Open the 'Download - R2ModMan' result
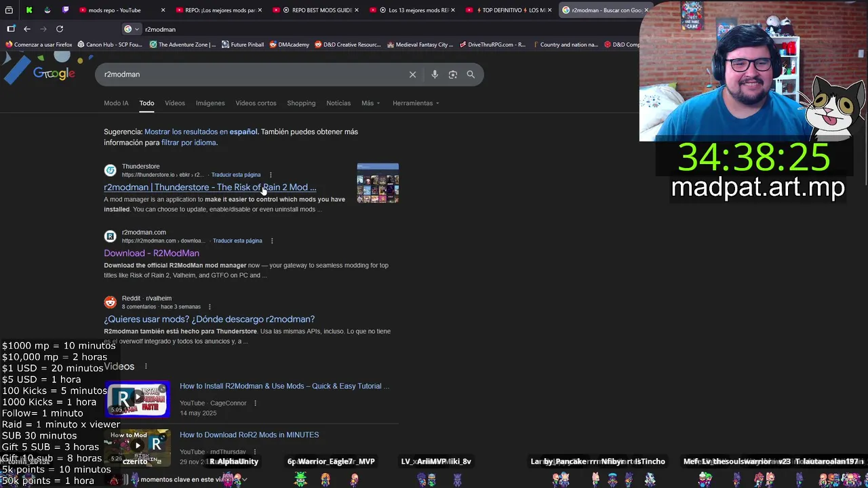The width and height of the screenshot is (868, 488). point(151,253)
